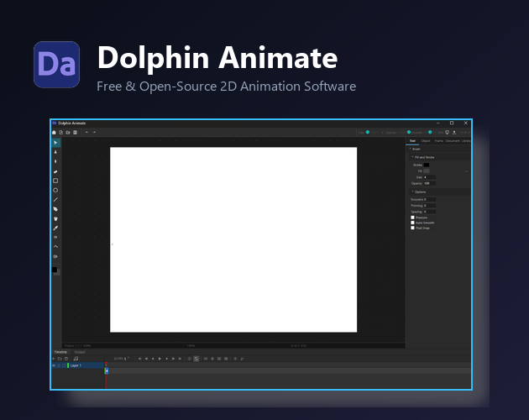Select the Layer 1 row

click(77, 365)
